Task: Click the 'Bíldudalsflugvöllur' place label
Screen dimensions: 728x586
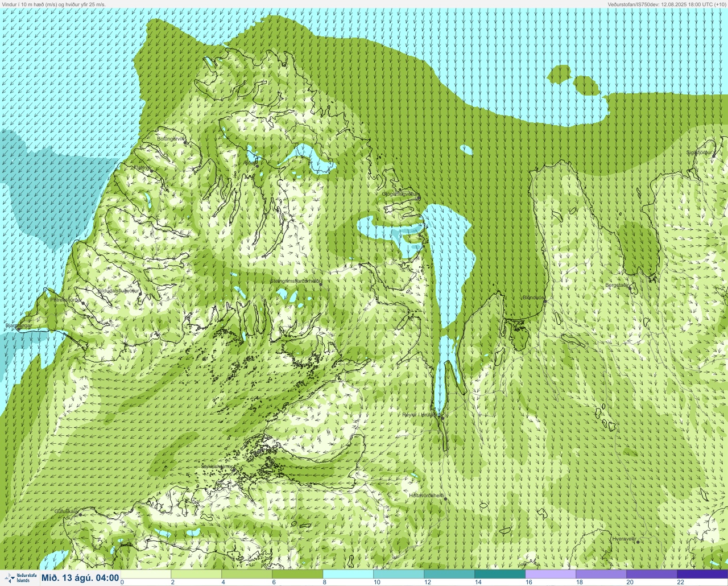Action: 118,291
